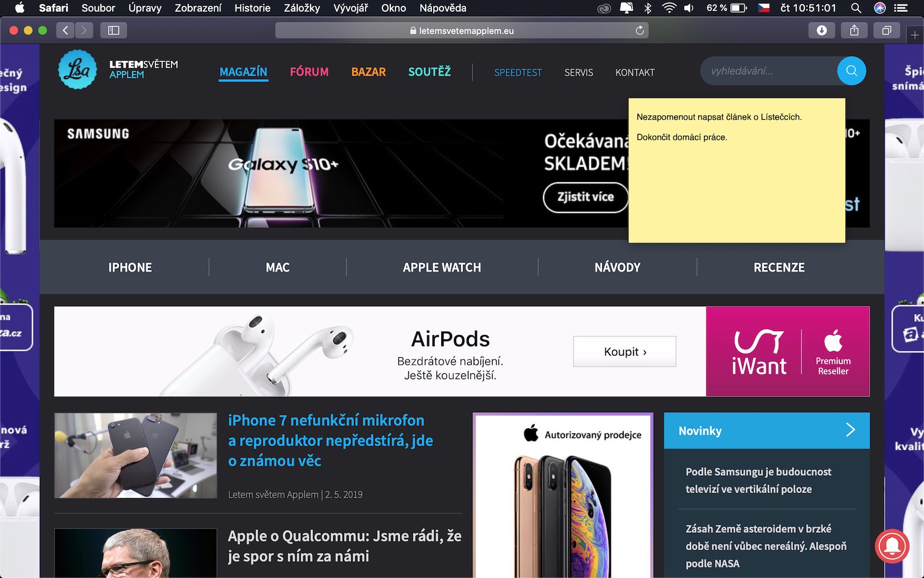
Task: Click the Koupit button in AirPods ad
Action: point(625,351)
